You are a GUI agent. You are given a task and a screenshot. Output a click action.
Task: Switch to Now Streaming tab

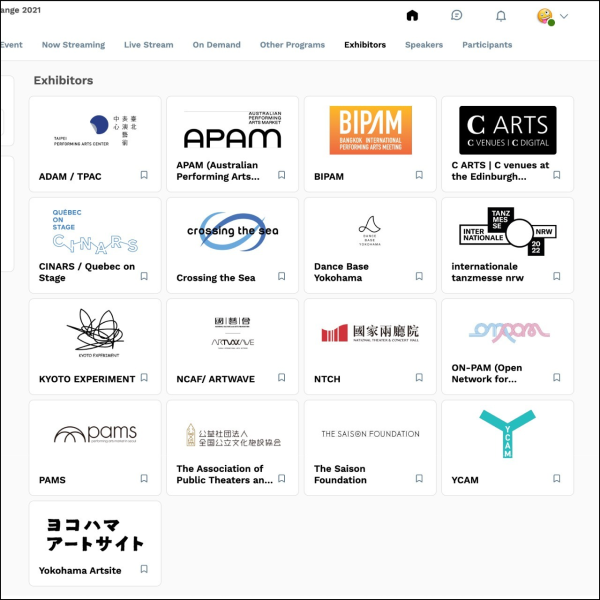pos(73,45)
